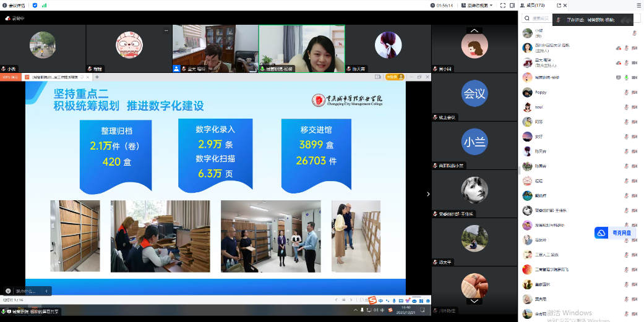This screenshot has width=644, height=322.
Task: Select the 会议 avatar tile
Action: coord(474,97)
